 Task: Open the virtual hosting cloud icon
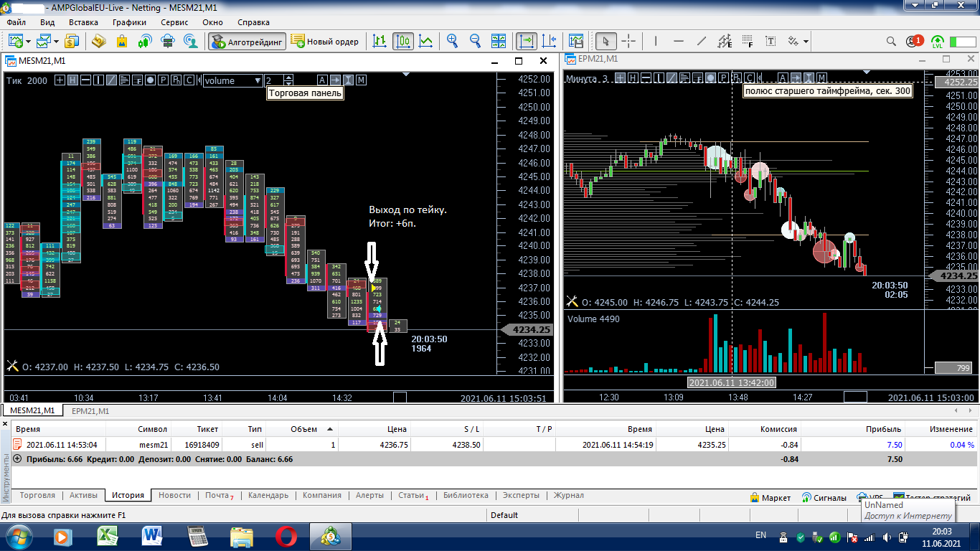tap(168, 41)
